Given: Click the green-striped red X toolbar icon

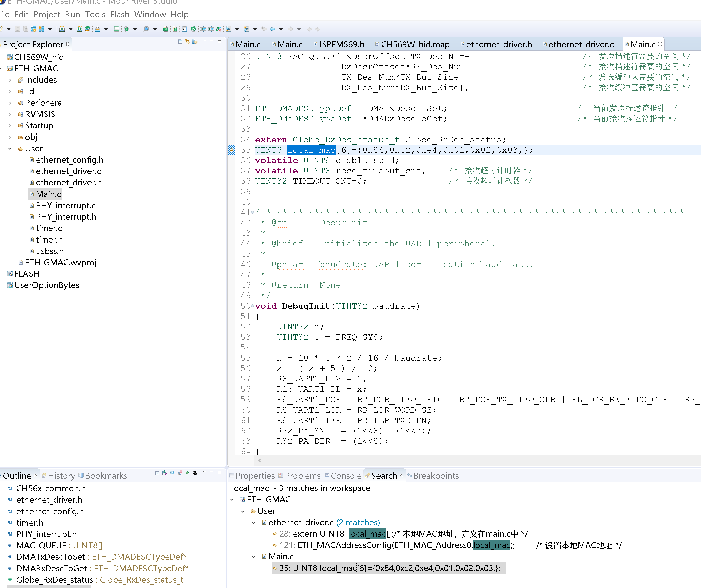Looking at the screenshot, I should [219, 29].
